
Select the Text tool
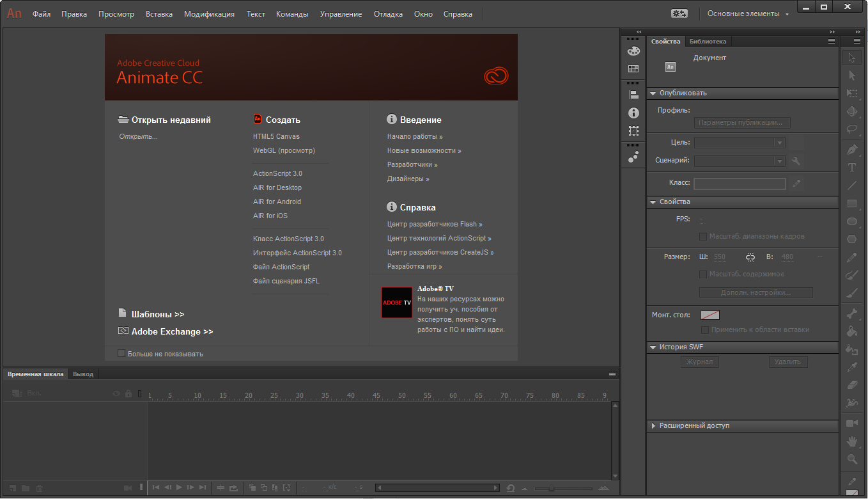(852, 168)
